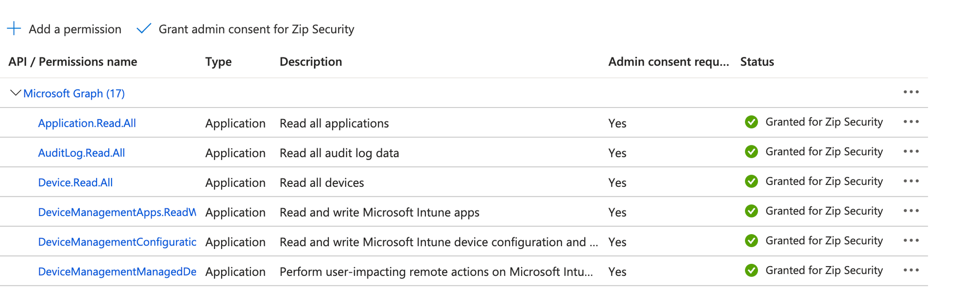Open the AuditLog.Read.All permission link
This screenshot has width=980, height=292.
click(81, 153)
